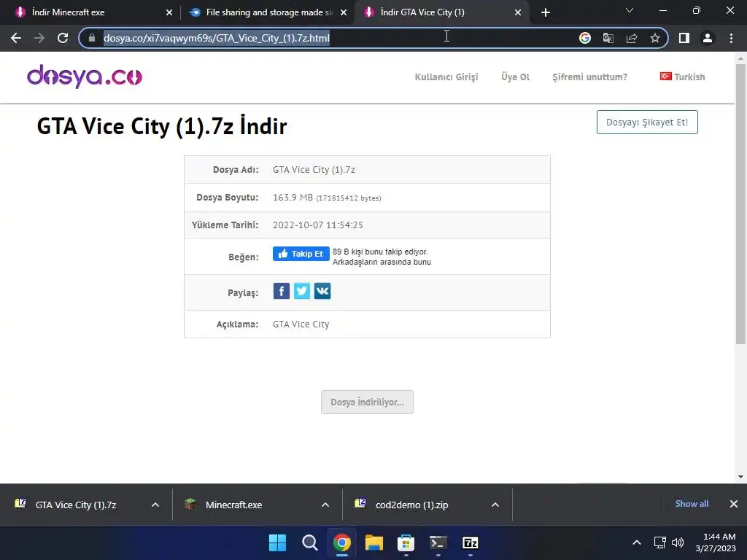Reload the current page
This screenshot has height=560, width=747.
(63, 38)
